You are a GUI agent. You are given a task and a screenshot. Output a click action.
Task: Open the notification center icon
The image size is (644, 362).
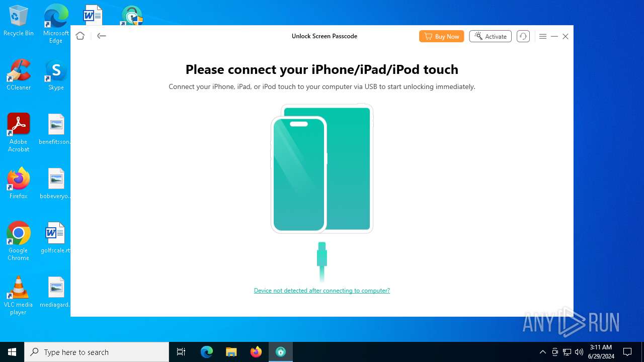click(x=627, y=352)
